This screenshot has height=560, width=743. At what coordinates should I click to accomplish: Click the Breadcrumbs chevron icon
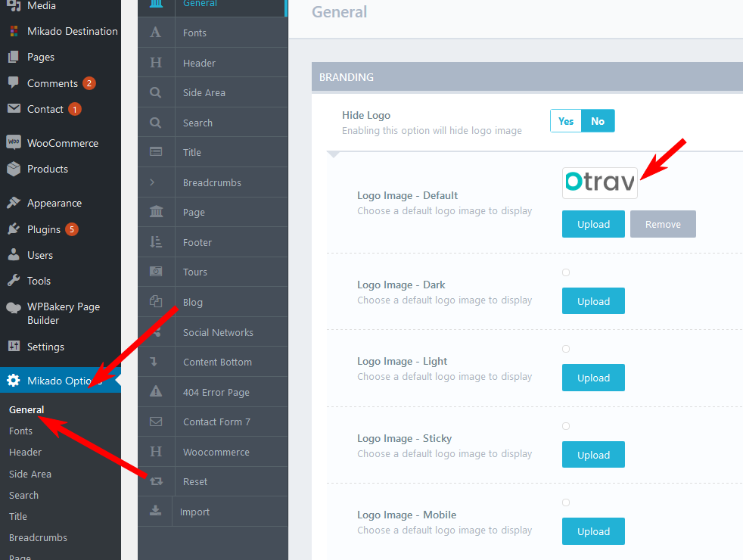pyautogui.click(x=152, y=182)
